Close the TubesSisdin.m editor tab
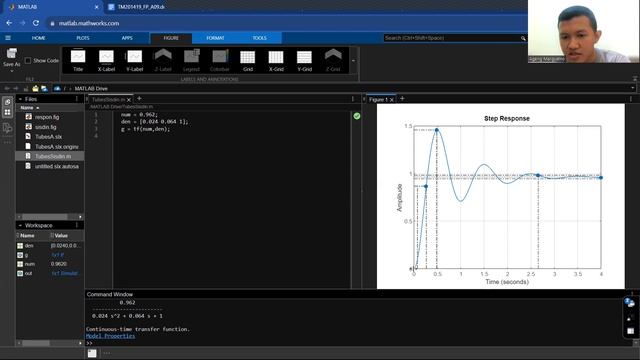This screenshot has height=360, width=640. [129, 100]
